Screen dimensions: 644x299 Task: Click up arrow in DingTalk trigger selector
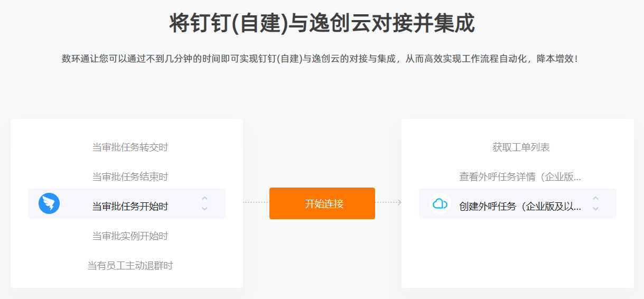205,199
